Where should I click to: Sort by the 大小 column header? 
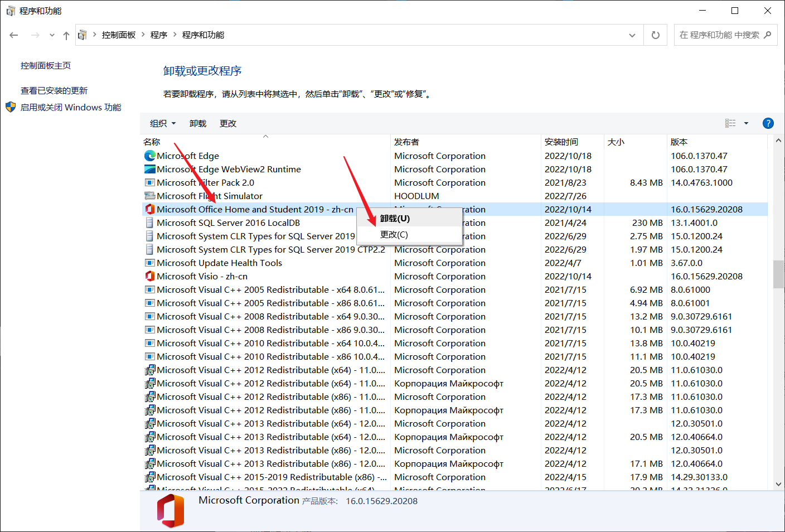coord(635,142)
